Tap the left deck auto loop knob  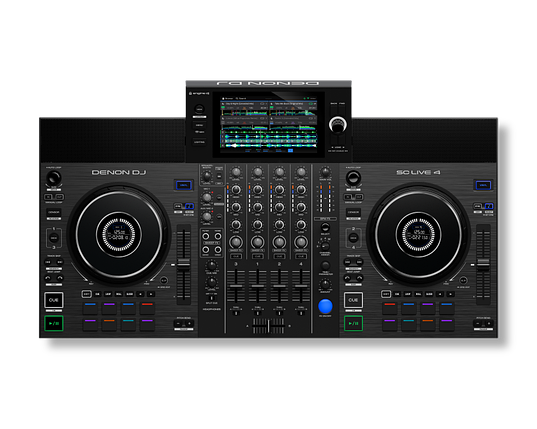pos(54,178)
